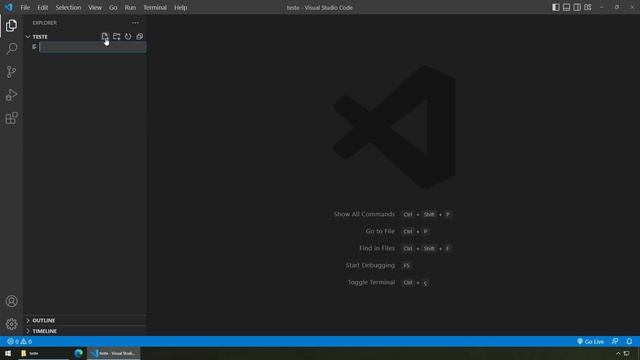Minimize the VS Code window
The image size is (640, 360).
(x=601, y=7)
